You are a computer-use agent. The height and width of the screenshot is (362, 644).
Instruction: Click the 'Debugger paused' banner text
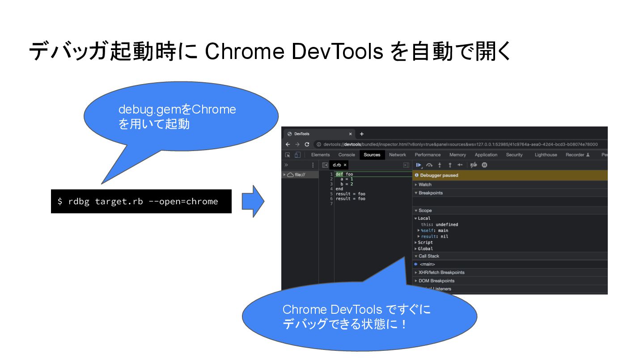[x=439, y=175]
